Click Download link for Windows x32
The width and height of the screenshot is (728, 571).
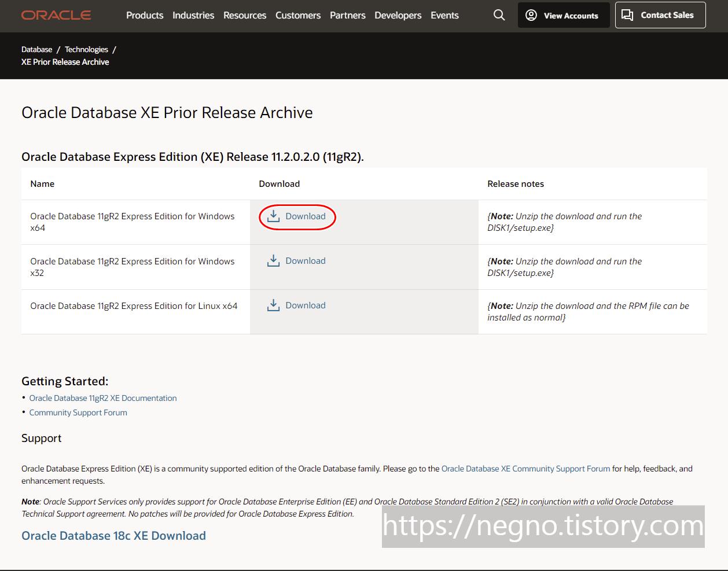click(x=306, y=261)
